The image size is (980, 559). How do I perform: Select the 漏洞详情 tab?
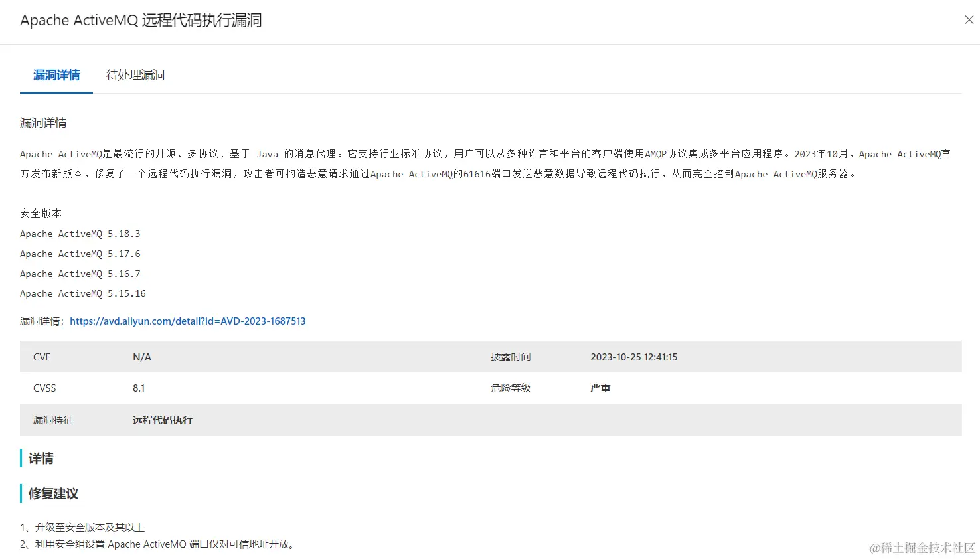56,74
